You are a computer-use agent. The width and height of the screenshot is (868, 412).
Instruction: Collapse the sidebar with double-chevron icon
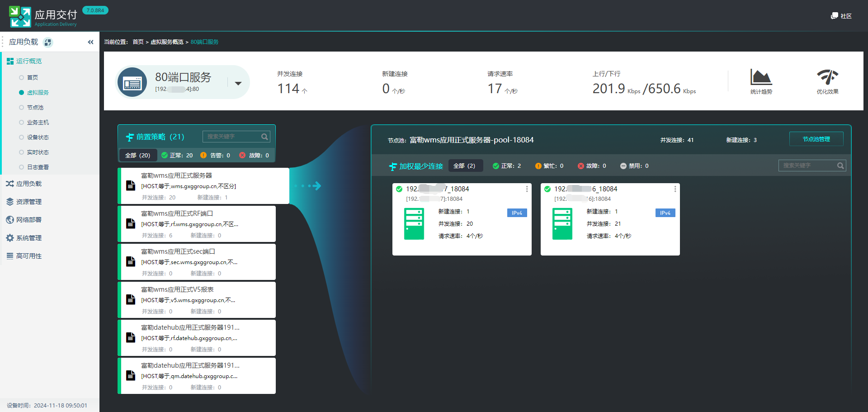pyautogui.click(x=90, y=42)
